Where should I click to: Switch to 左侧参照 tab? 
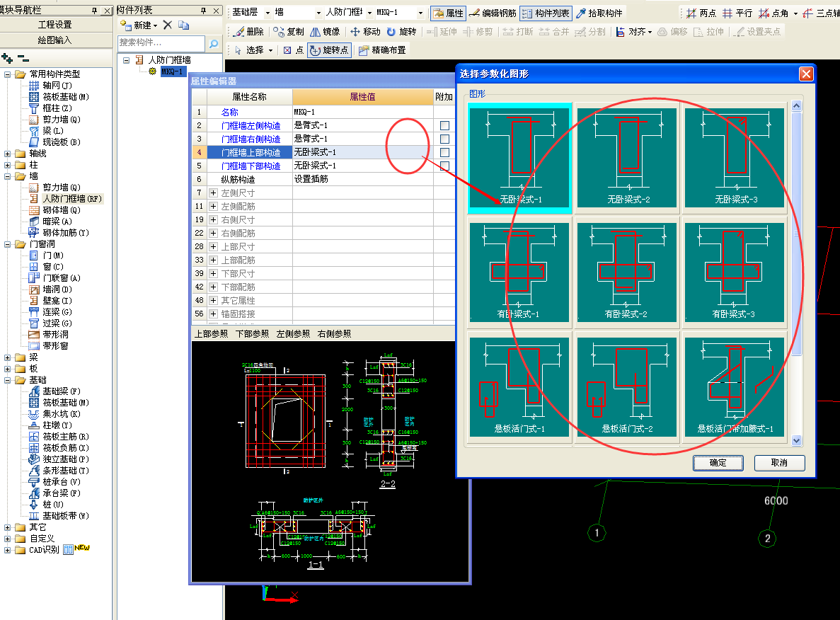pyautogui.click(x=293, y=334)
